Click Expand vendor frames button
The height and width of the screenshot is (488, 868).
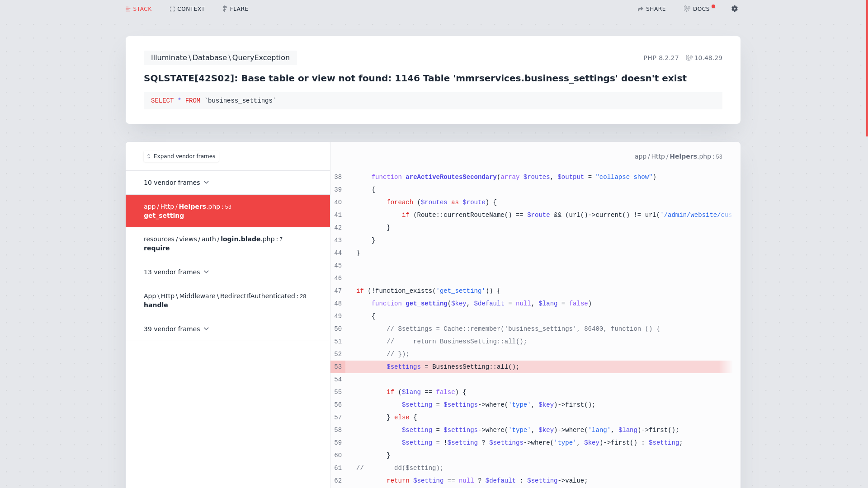click(181, 156)
